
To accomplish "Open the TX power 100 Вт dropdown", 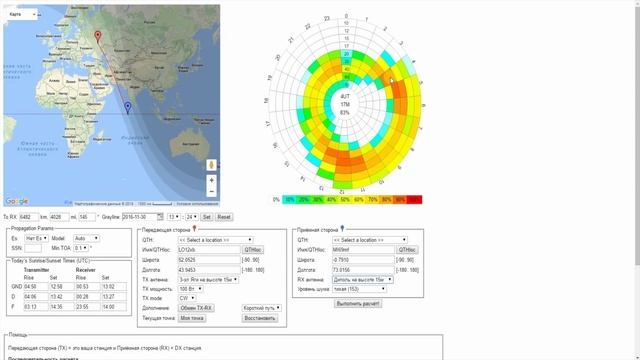I will coord(190,289).
